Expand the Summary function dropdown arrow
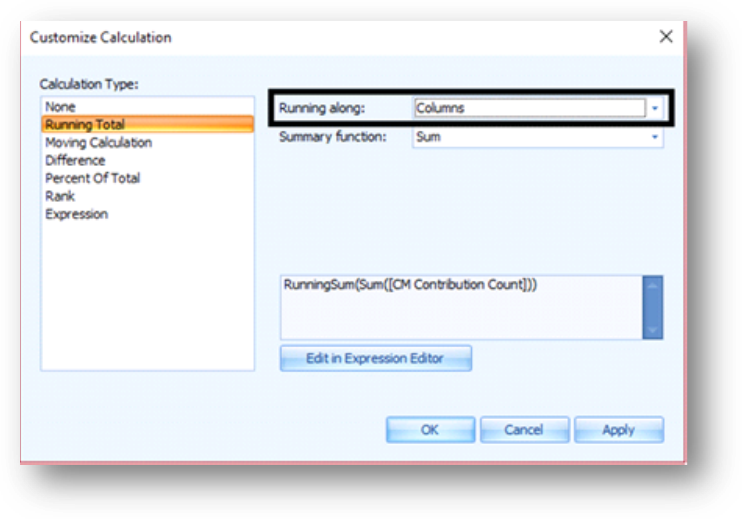742x519 pixels. coord(655,137)
